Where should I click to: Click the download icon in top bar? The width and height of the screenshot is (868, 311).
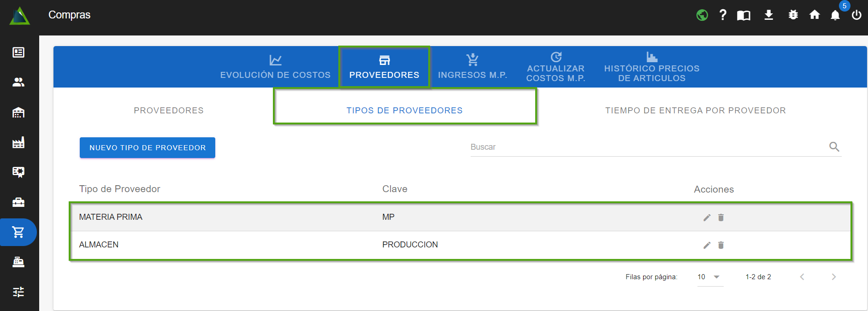[768, 15]
